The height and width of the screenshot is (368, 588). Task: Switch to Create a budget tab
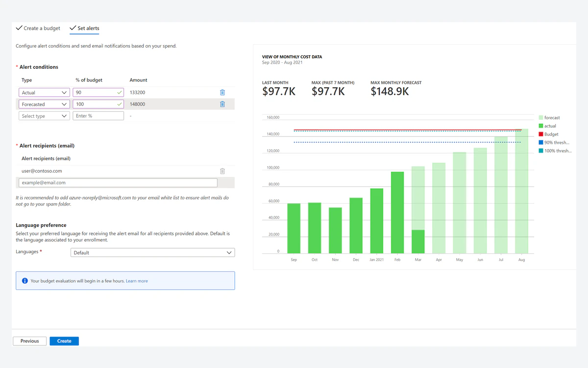tap(38, 28)
